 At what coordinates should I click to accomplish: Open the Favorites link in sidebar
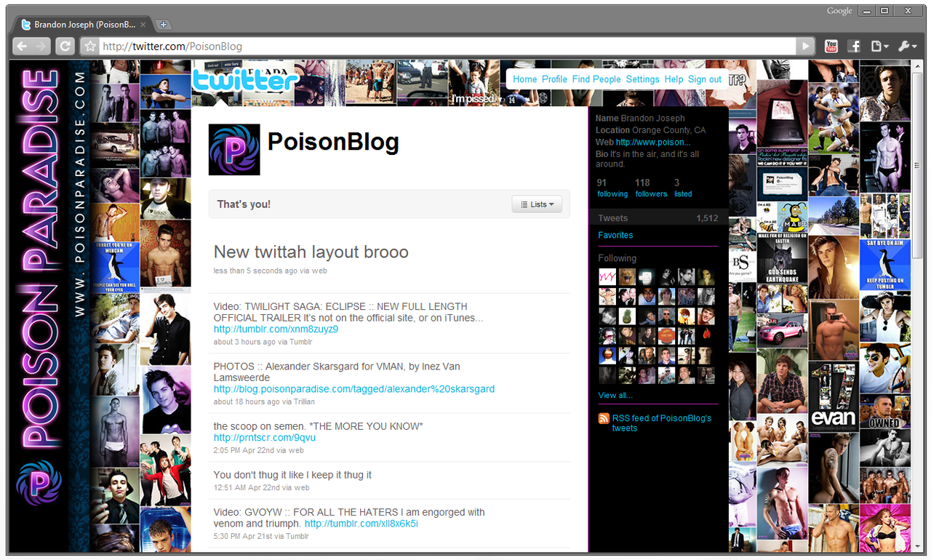(x=615, y=235)
